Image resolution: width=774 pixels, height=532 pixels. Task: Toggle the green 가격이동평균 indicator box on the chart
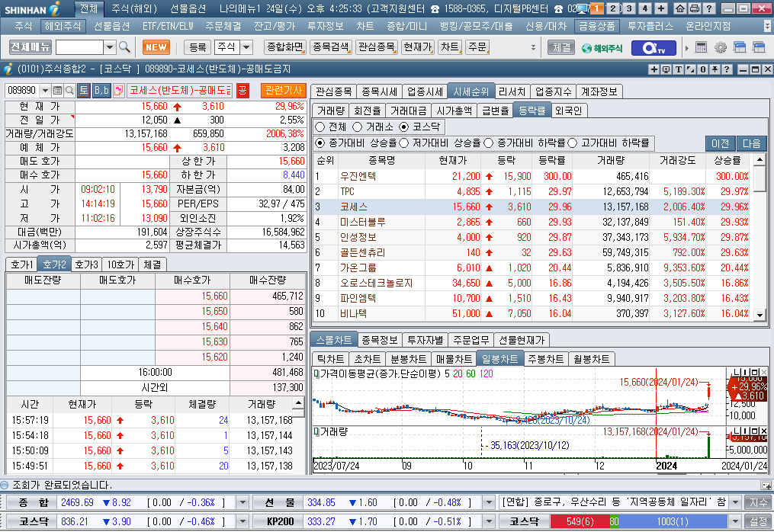pyautogui.click(x=316, y=374)
